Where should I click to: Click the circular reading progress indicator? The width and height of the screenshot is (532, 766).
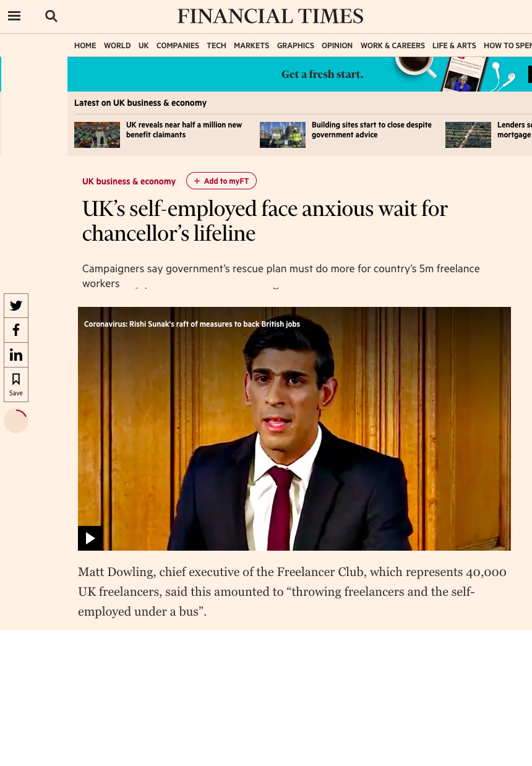tap(16, 421)
